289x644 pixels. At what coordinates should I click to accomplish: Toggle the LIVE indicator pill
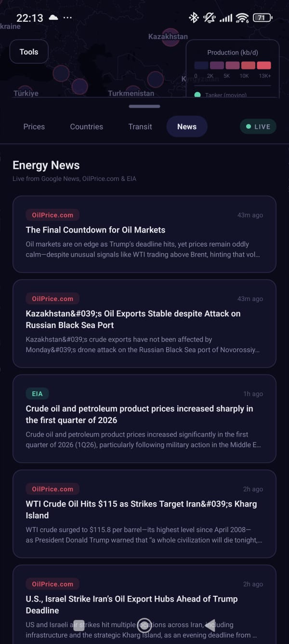(x=258, y=127)
